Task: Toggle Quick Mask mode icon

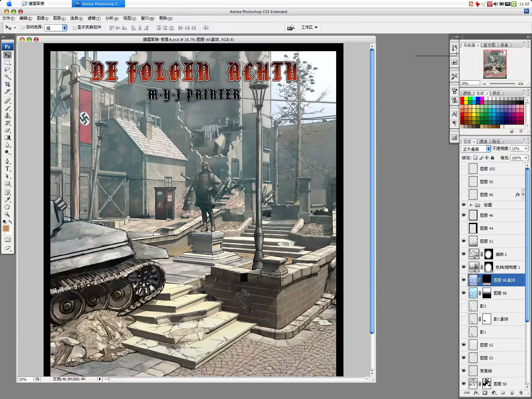Action: coord(7,239)
